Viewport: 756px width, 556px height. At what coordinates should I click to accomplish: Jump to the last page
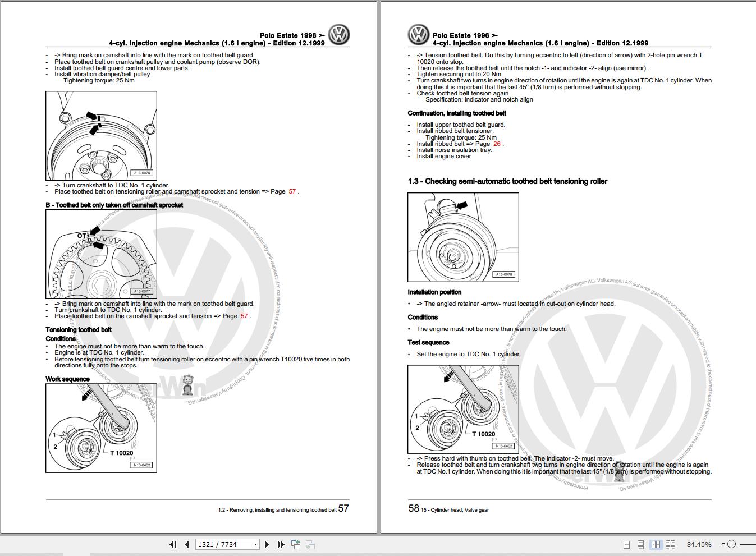click(281, 544)
